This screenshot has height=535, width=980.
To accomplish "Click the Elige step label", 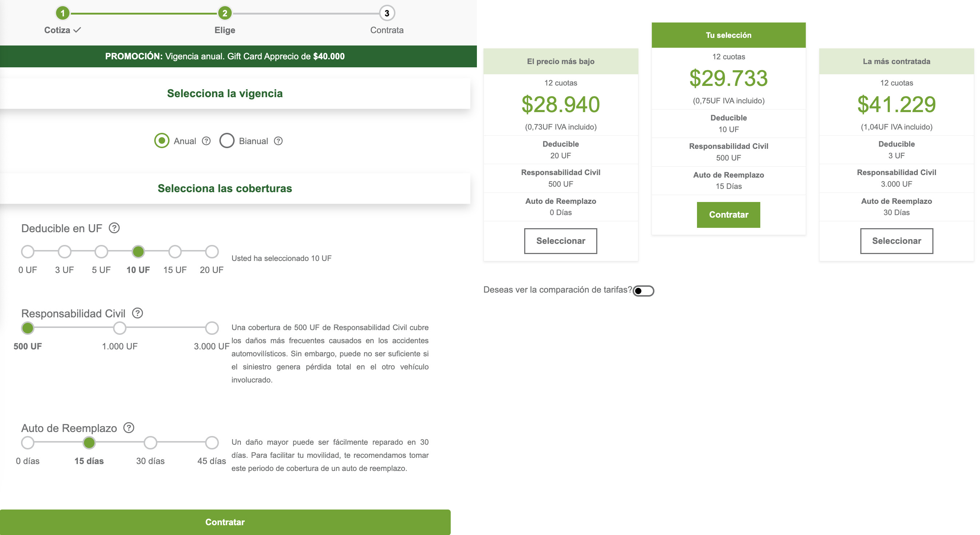I will (x=224, y=30).
